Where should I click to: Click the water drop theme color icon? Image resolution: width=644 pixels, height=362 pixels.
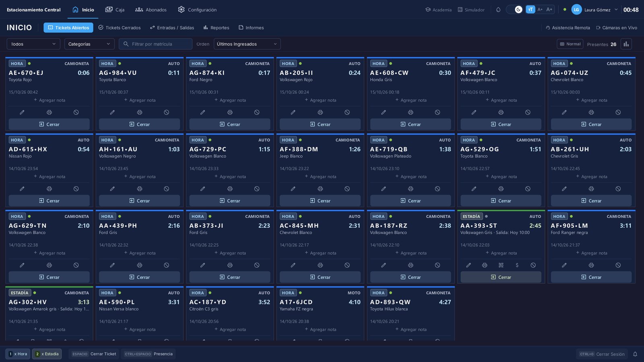coord(498,10)
